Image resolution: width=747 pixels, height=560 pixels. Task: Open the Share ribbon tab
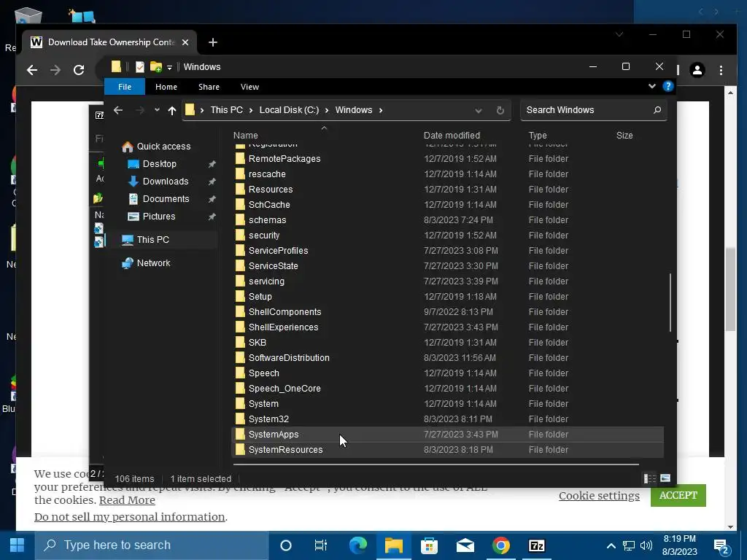pos(209,87)
